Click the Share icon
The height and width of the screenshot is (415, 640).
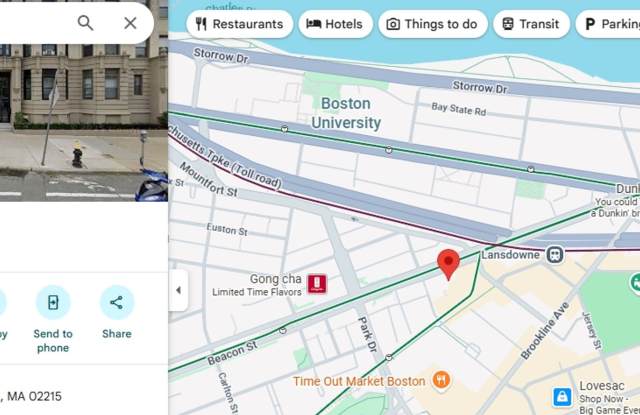coord(117,302)
